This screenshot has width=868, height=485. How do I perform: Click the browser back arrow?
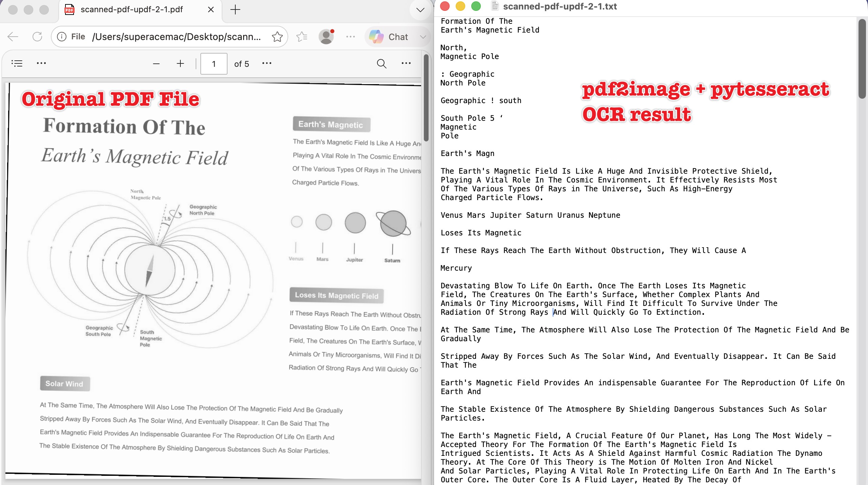(13, 37)
